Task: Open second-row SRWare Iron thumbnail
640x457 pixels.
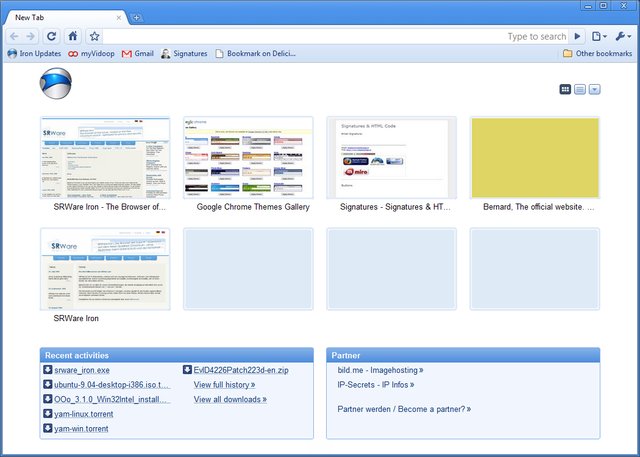Action: coord(105,269)
